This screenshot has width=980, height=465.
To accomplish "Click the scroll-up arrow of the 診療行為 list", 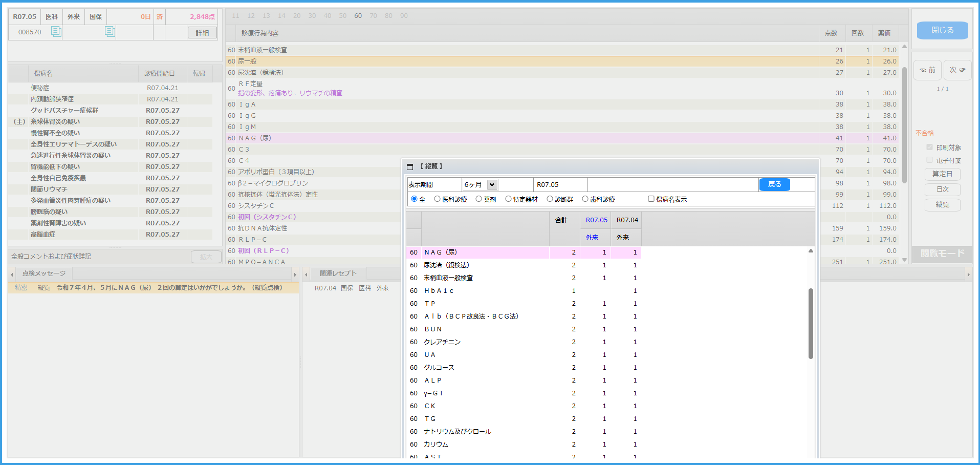I will 904,47.
